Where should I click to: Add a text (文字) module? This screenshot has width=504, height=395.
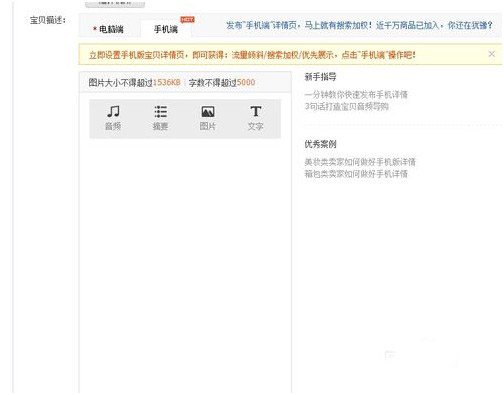255,118
